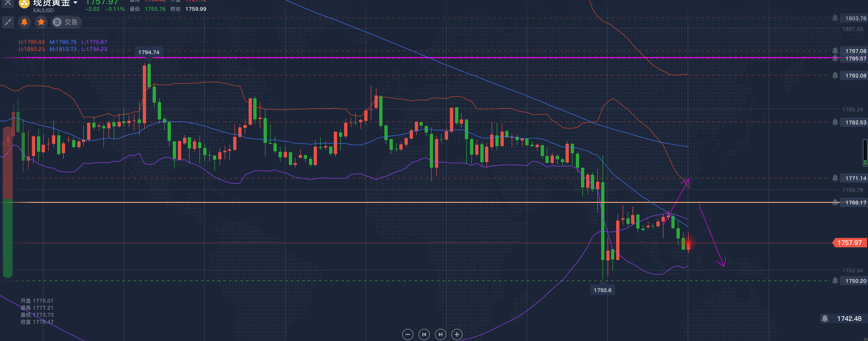Open price alerts via the orange bell icon
The height and width of the screenshot is (341, 868).
24,22
